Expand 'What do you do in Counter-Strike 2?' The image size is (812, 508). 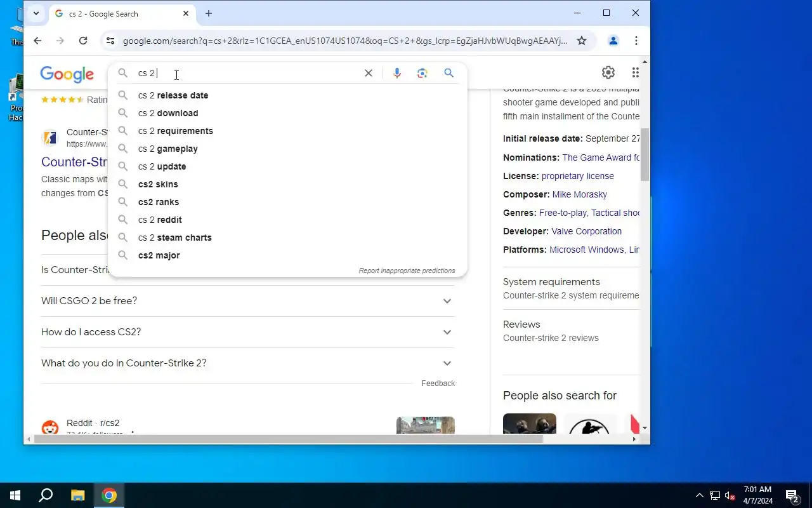click(x=248, y=363)
